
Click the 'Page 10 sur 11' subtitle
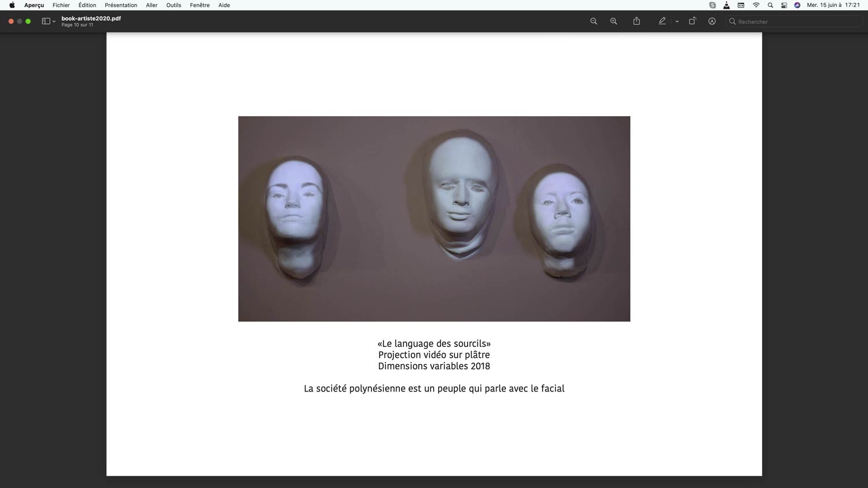pos(77,25)
